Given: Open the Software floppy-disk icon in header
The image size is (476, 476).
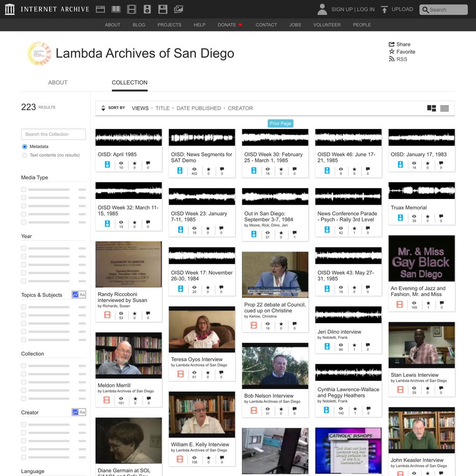Looking at the screenshot, I should pyautogui.click(x=163, y=10).
